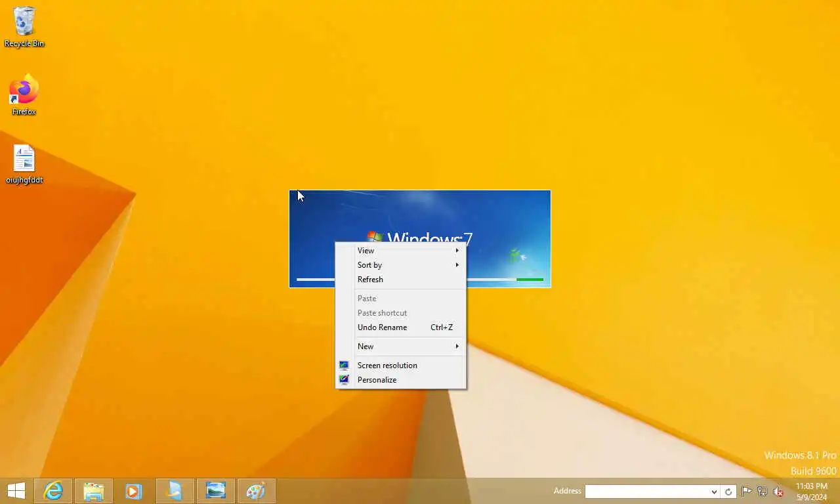Open the clock showing 11:03 PM
The image size is (840, 504).
812,491
